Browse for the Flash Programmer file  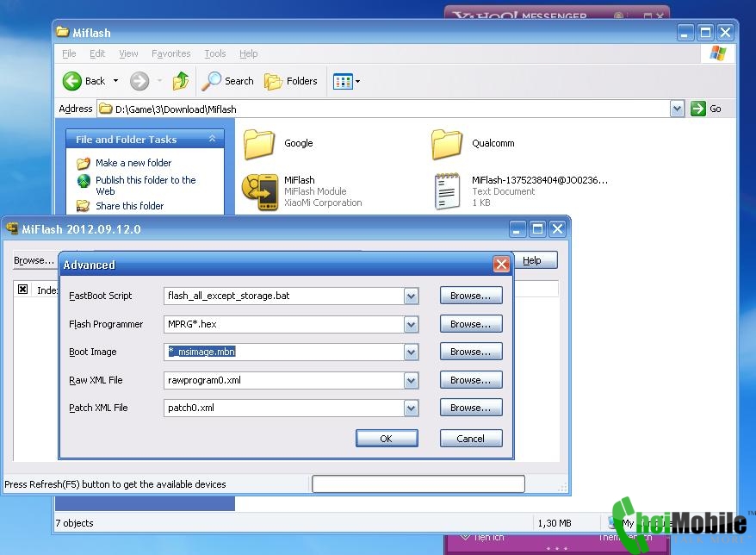[x=471, y=324]
